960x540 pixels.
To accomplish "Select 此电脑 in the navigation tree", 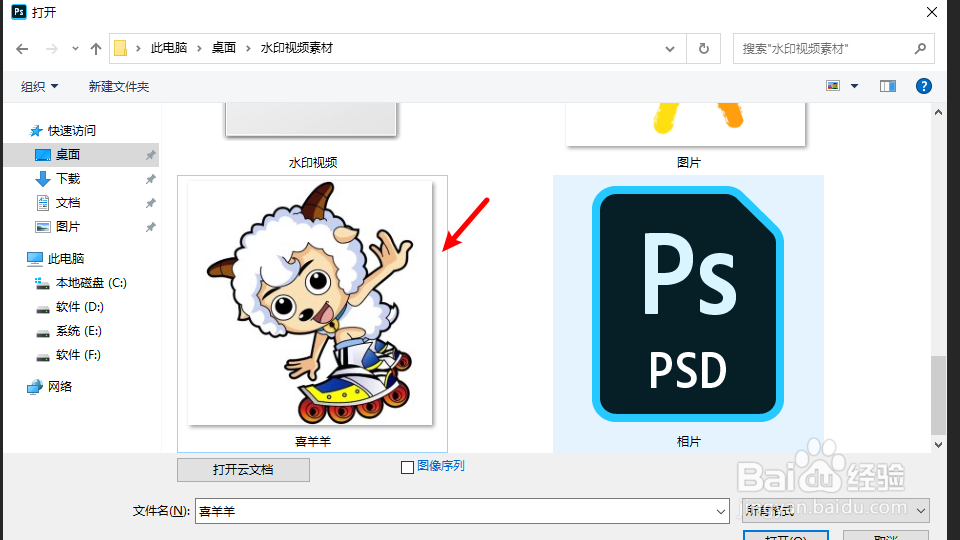I will [x=66, y=258].
